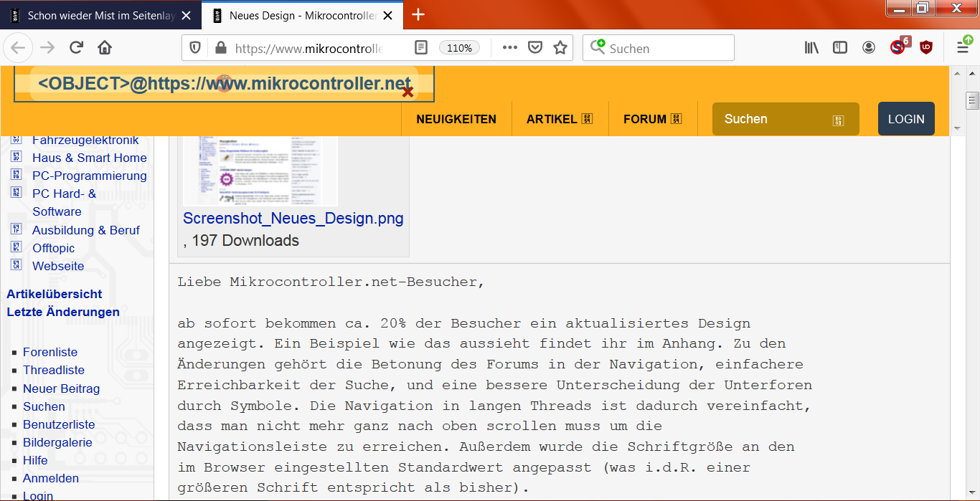Open the FORUM navigation item

pos(652,119)
